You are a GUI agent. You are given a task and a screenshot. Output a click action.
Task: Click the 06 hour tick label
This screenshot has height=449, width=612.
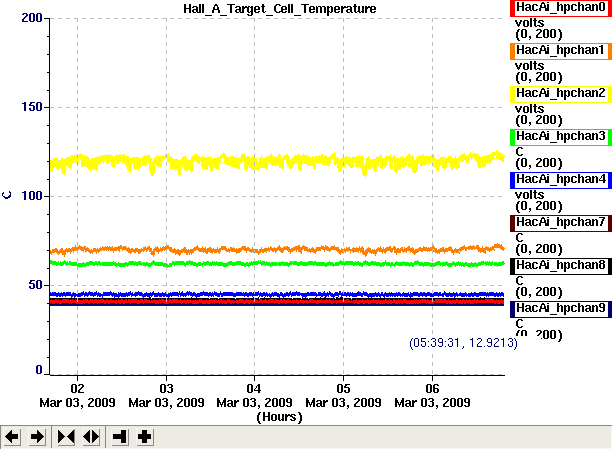click(432, 388)
